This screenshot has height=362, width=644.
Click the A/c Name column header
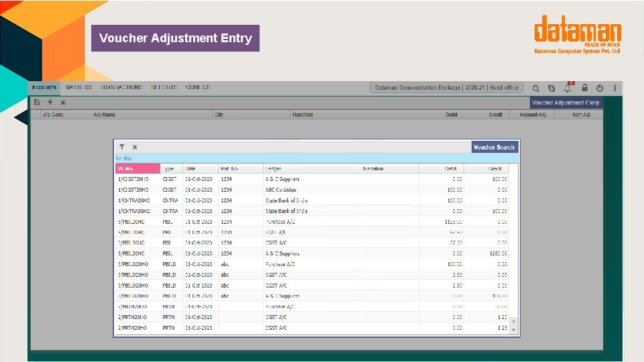(x=105, y=115)
